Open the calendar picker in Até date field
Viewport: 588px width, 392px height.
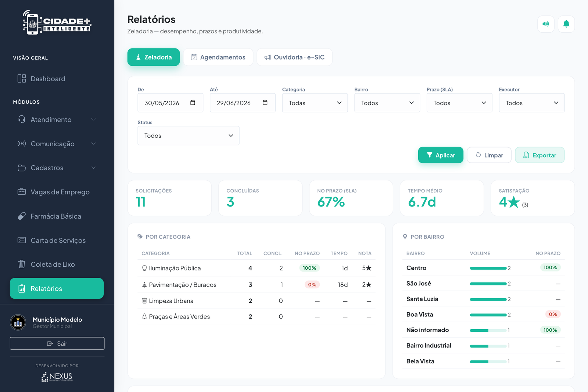point(265,103)
